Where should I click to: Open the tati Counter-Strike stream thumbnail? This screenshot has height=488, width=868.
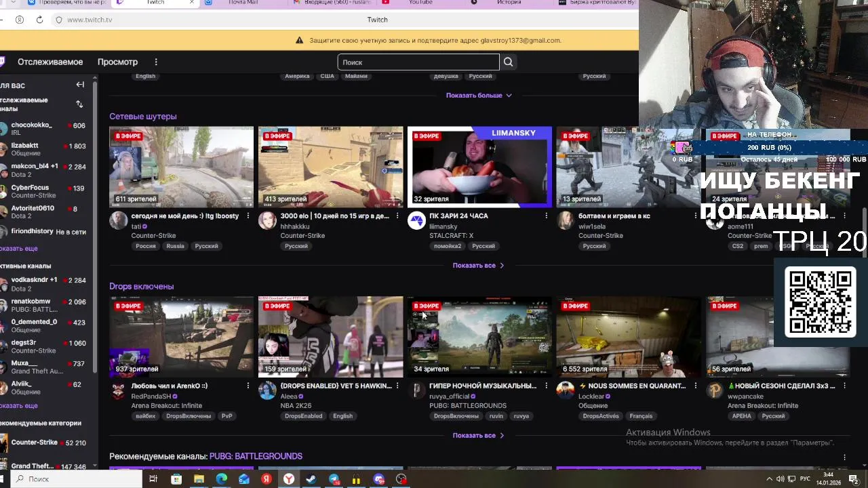pos(181,167)
